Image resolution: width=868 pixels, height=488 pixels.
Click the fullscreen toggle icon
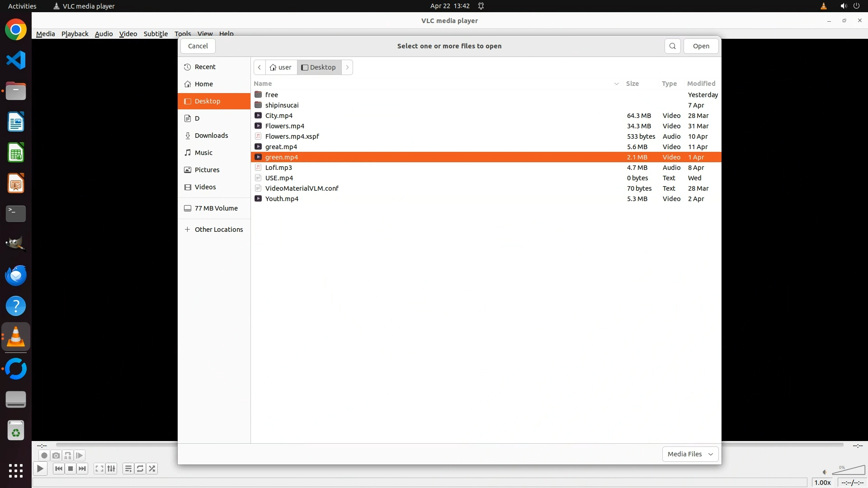point(99,469)
